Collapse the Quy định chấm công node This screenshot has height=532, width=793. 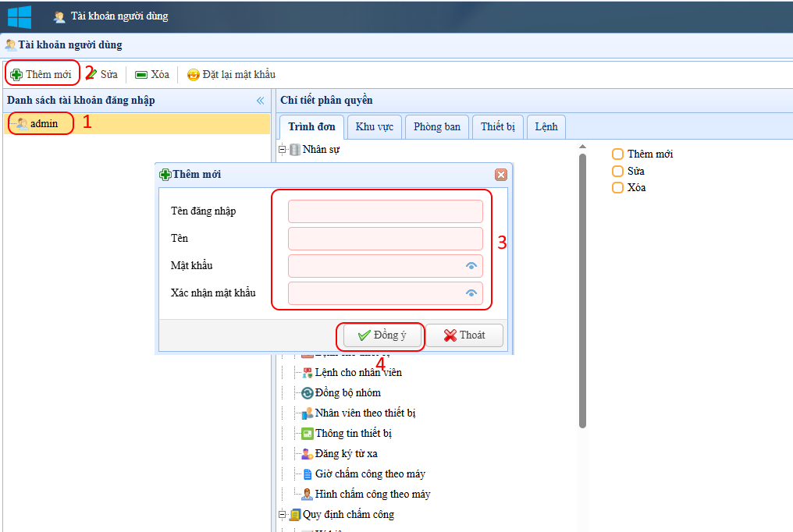283,515
